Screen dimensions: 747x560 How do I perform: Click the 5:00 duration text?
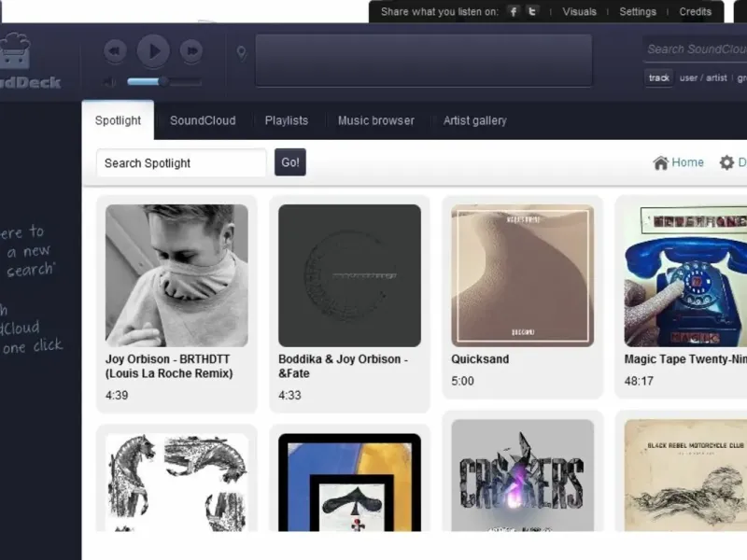pos(462,381)
